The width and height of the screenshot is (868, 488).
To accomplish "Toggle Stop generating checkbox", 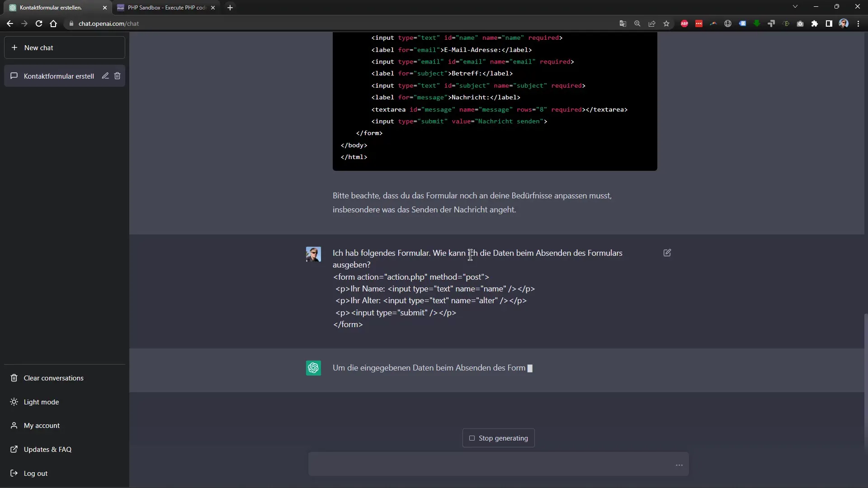I will tap(472, 438).
